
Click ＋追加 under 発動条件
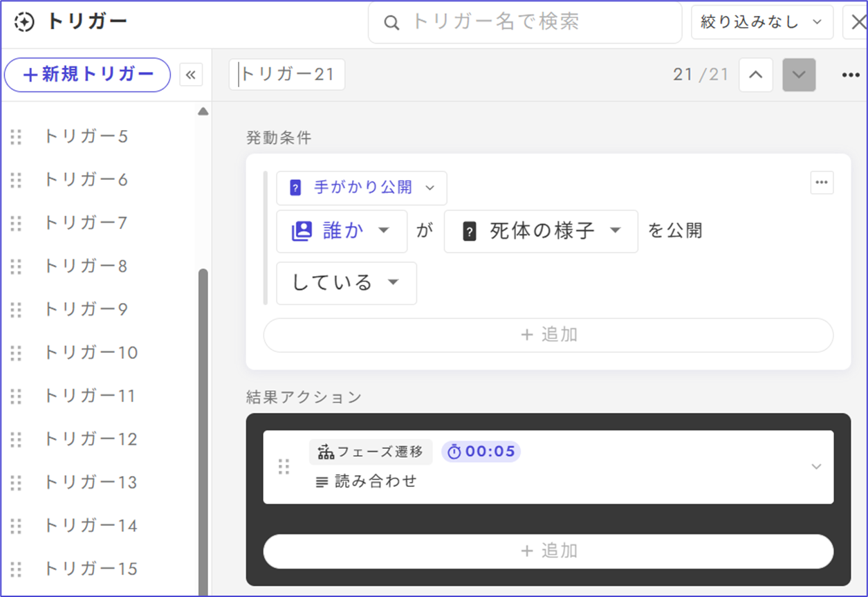coord(548,335)
